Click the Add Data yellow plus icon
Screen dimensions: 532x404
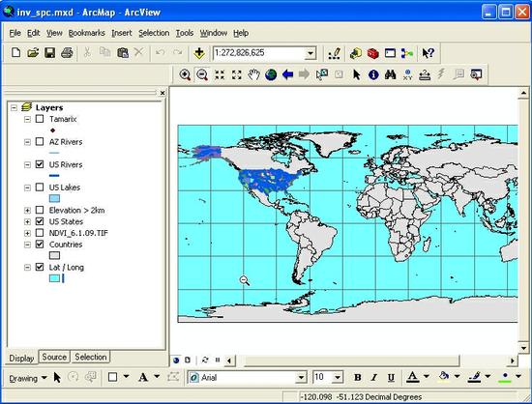tap(199, 53)
